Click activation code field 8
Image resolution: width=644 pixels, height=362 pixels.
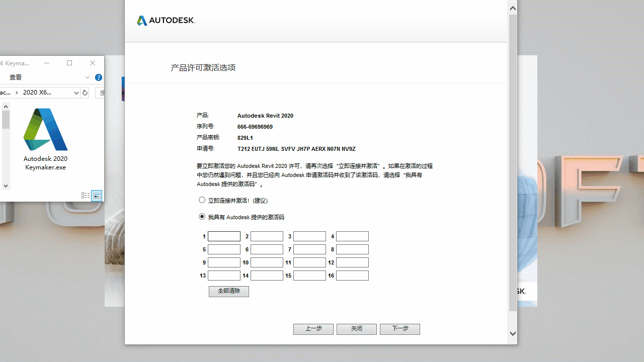(x=353, y=249)
